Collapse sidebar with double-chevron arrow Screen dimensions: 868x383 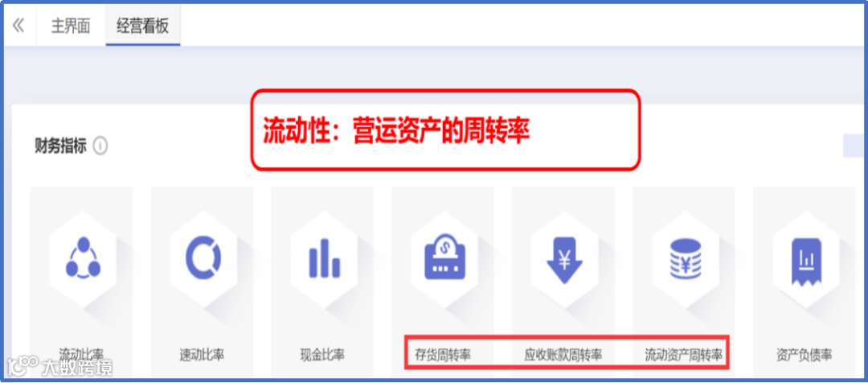pos(18,26)
